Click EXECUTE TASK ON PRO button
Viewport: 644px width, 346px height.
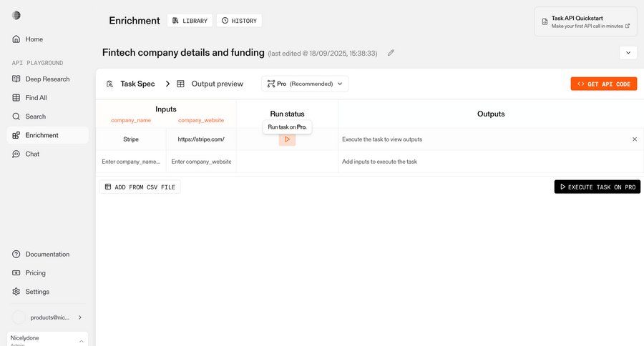point(597,187)
